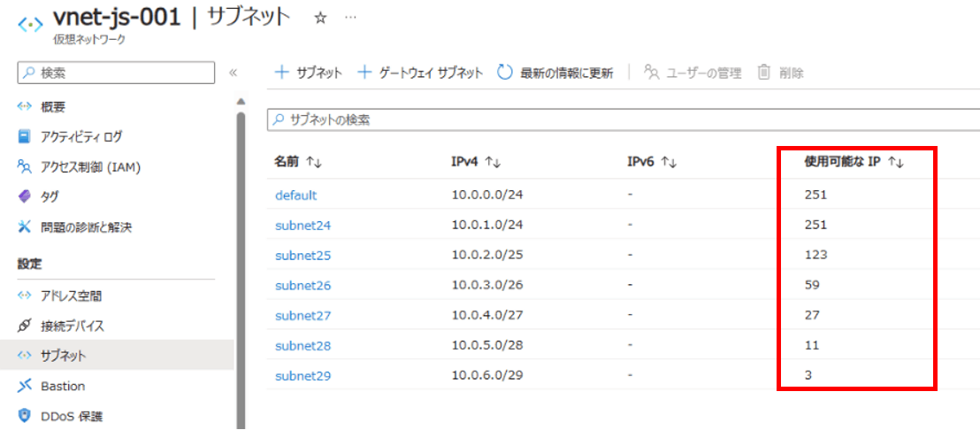Viewport: 980px width, 430px height.
Task: Open the subnet24 link
Action: click(302, 225)
